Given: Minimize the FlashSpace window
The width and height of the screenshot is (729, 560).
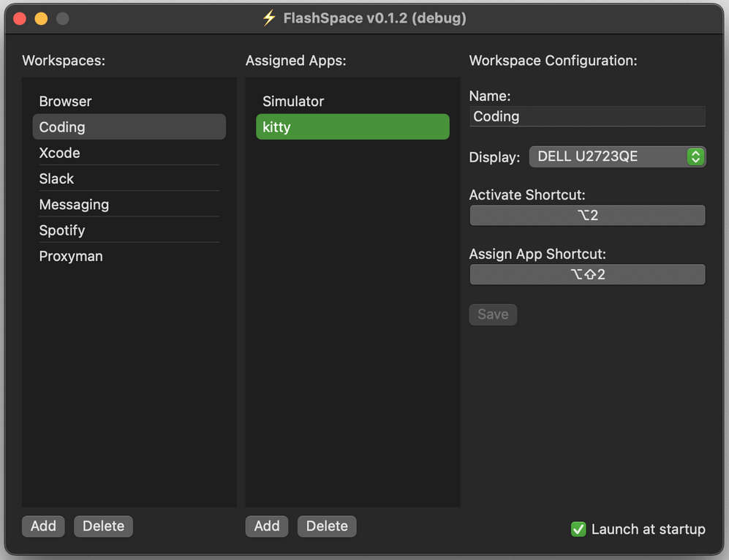Looking at the screenshot, I should (x=41, y=18).
